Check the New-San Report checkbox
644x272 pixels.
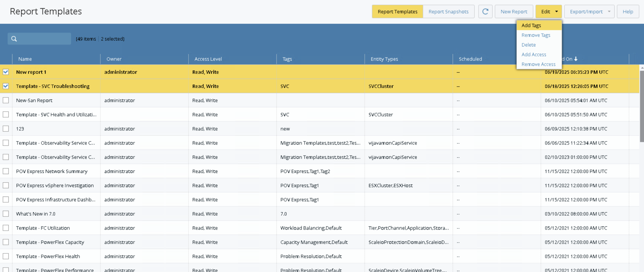click(x=6, y=100)
